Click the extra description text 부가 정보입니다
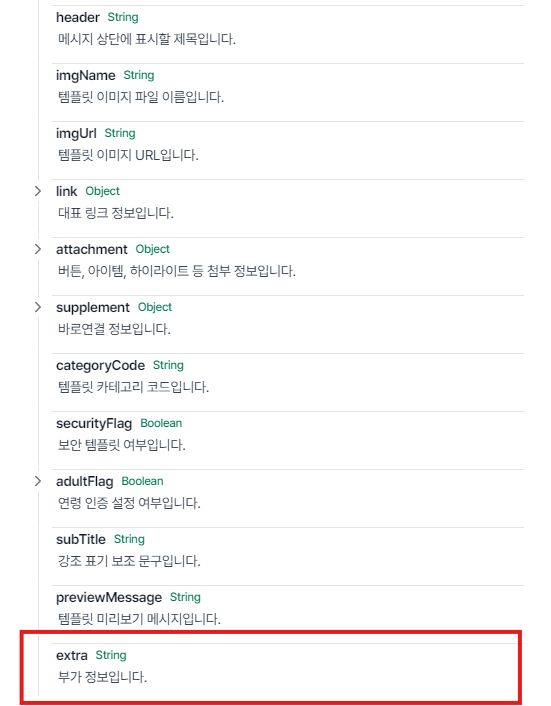551x706 pixels. [x=103, y=677]
